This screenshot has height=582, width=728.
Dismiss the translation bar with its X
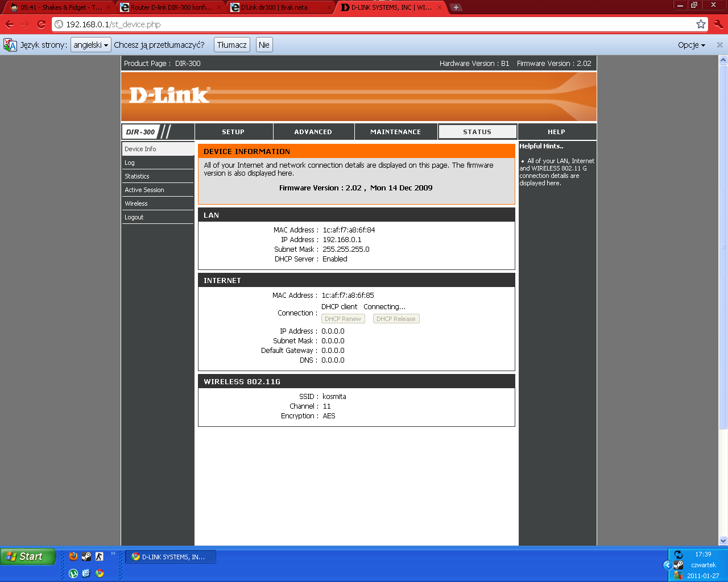[x=719, y=45]
